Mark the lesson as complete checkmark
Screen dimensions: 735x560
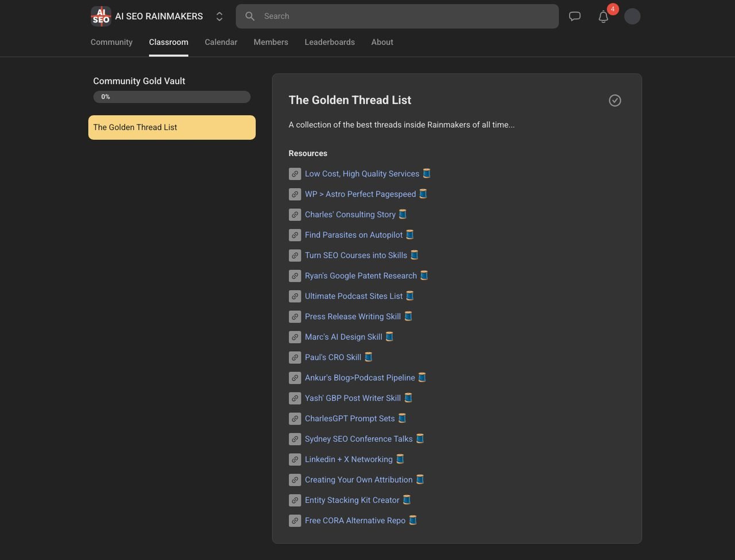pyautogui.click(x=615, y=100)
